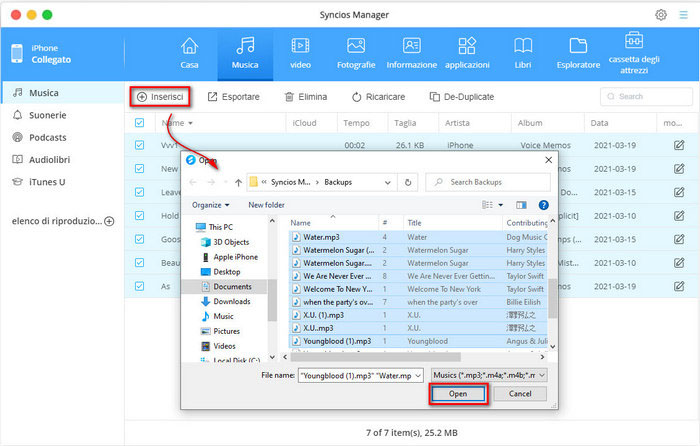
Task: Expand the address path dropdown
Action: [388, 183]
